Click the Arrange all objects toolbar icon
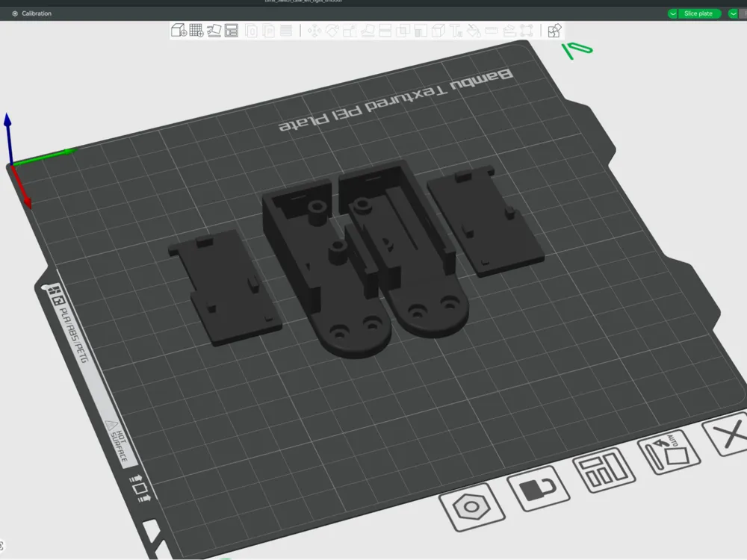 point(232,31)
